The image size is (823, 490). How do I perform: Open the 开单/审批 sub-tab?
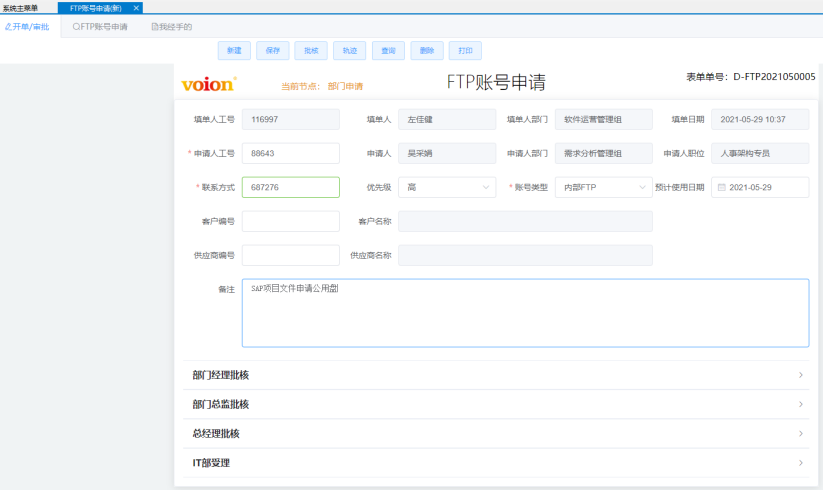pyautogui.click(x=27, y=27)
